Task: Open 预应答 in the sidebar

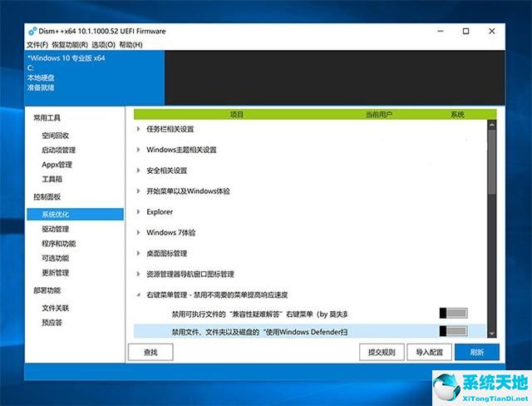Action: tap(52, 323)
